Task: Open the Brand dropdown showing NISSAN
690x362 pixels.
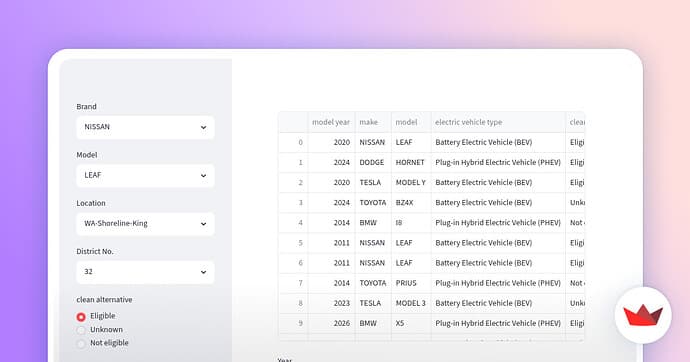Action: (x=145, y=127)
